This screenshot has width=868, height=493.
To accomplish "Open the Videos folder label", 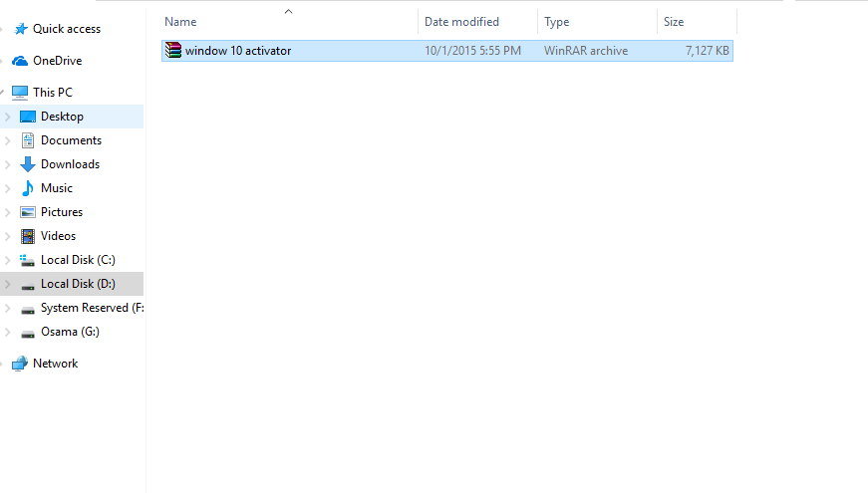I will [58, 236].
